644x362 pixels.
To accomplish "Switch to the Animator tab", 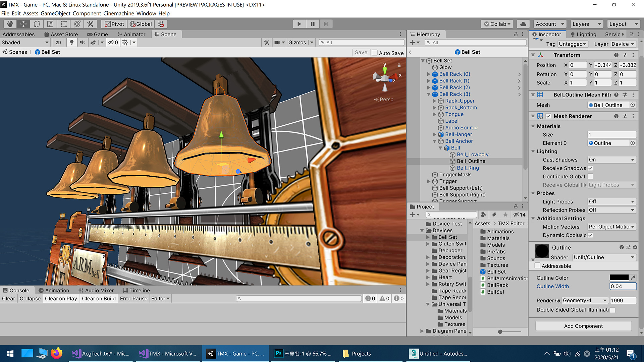I will 131,34.
